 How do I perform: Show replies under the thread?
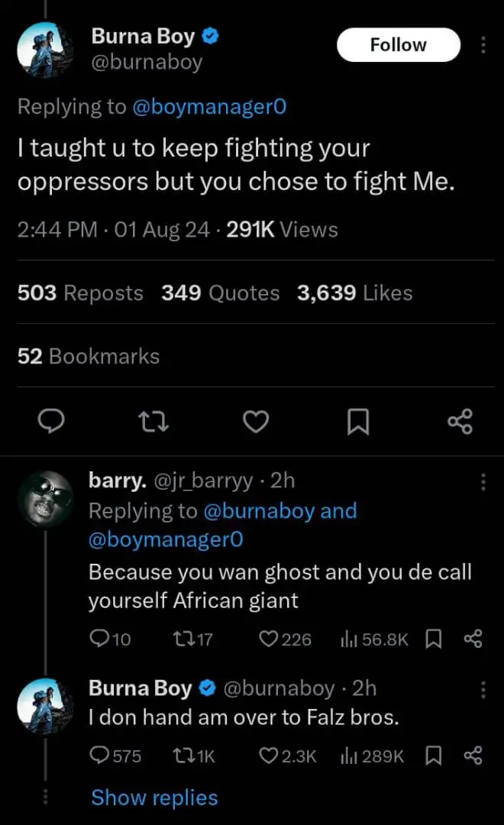(154, 798)
